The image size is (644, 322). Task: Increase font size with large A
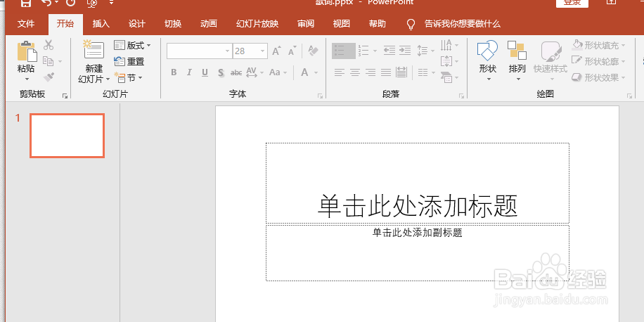pos(276,51)
